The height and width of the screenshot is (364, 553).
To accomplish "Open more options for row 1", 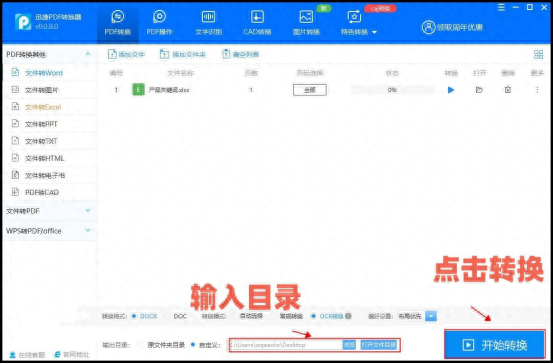I will 537,90.
